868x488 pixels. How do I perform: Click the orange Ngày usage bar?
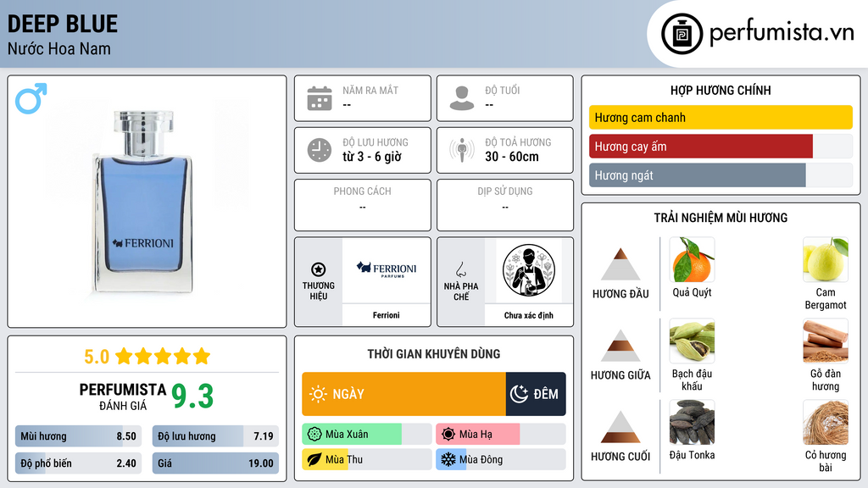pyautogui.click(x=403, y=394)
